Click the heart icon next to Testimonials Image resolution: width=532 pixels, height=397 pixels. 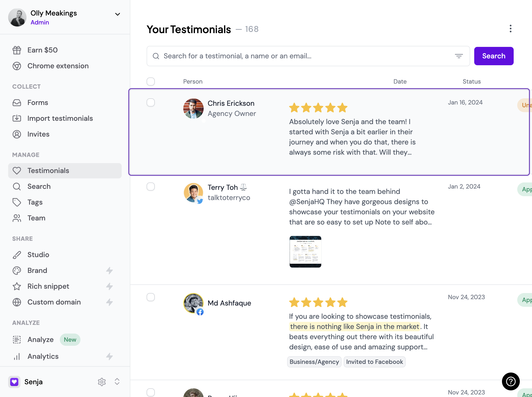point(17,171)
